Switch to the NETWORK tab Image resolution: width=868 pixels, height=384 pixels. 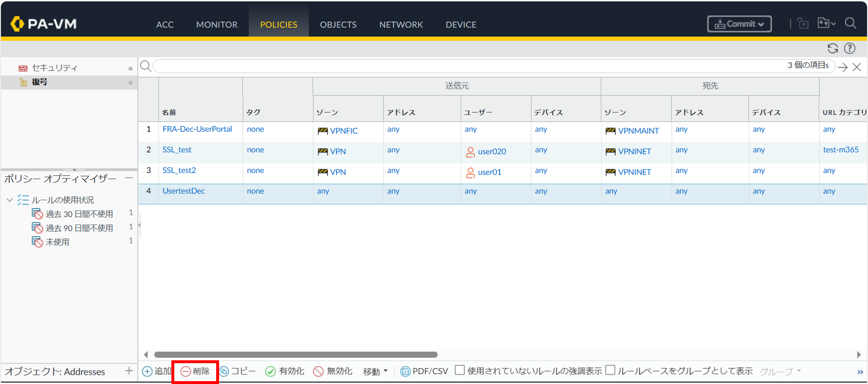click(401, 25)
